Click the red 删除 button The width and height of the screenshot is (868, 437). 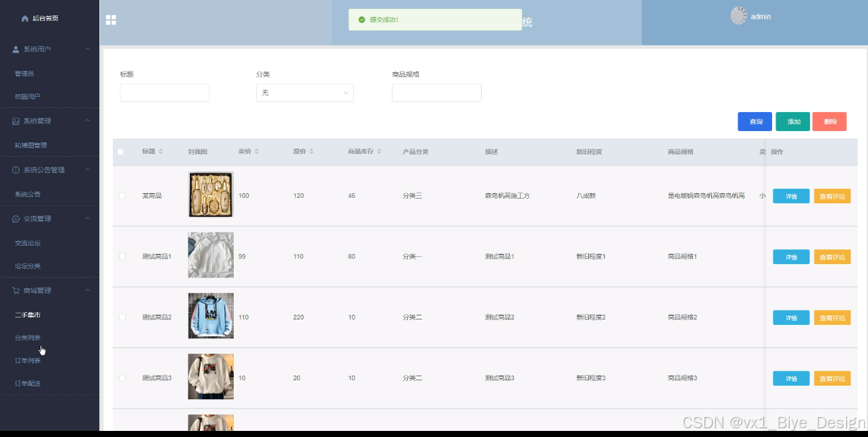pos(829,122)
